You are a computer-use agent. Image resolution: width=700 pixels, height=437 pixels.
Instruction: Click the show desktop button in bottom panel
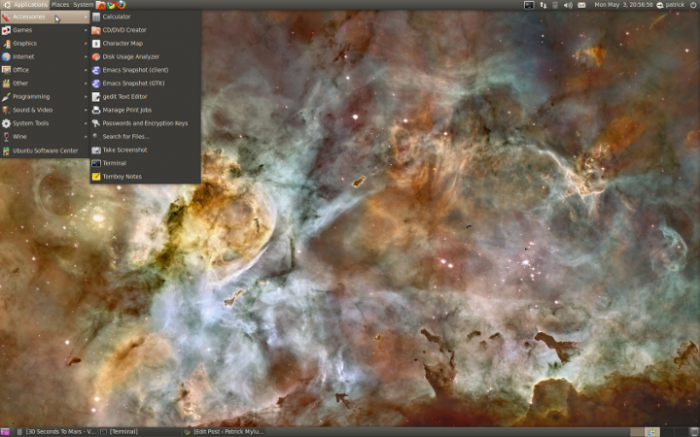(x=5, y=432)
